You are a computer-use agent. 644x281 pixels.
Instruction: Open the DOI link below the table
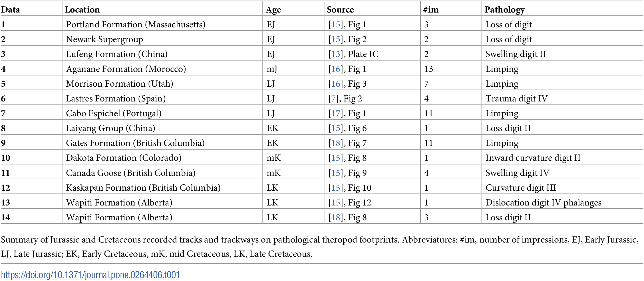(x=90, y=275)
